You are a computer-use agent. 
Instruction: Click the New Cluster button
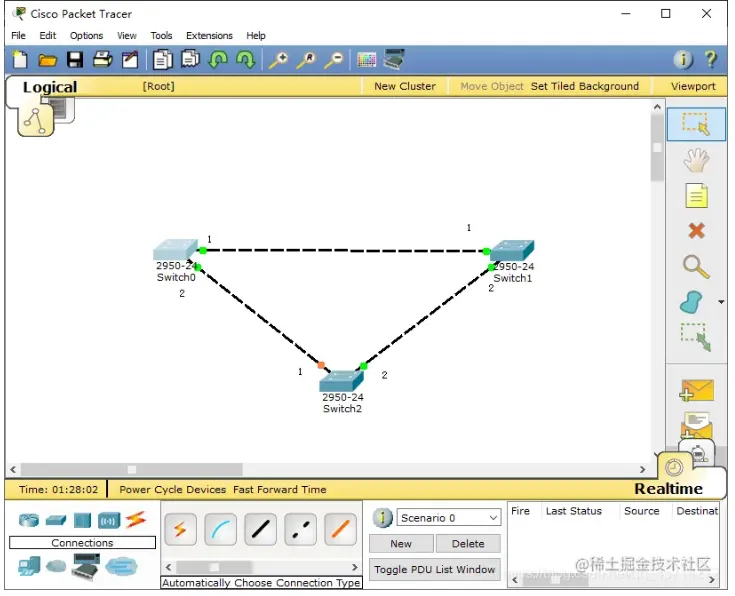(x=405, y=86)
